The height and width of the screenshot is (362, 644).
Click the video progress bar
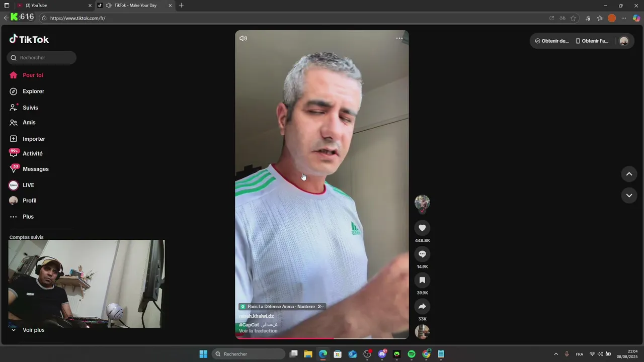point(322,338)
